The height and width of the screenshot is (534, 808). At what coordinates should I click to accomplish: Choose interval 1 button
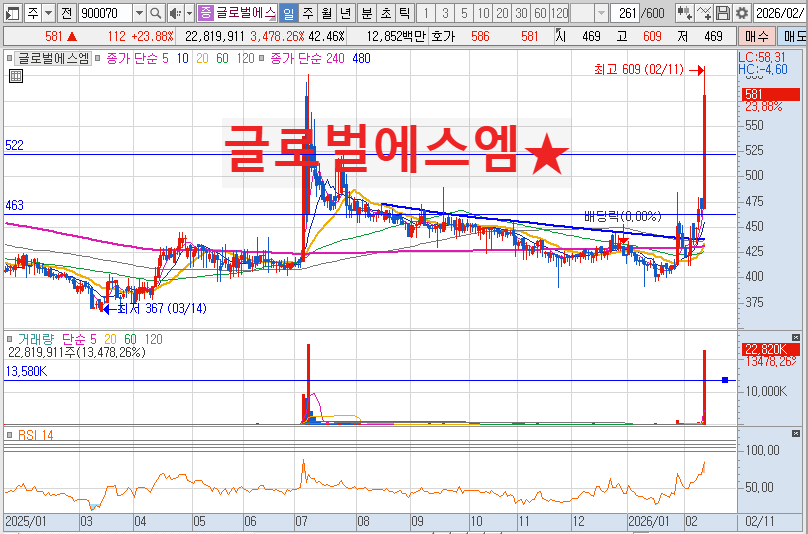coord(426,13)
